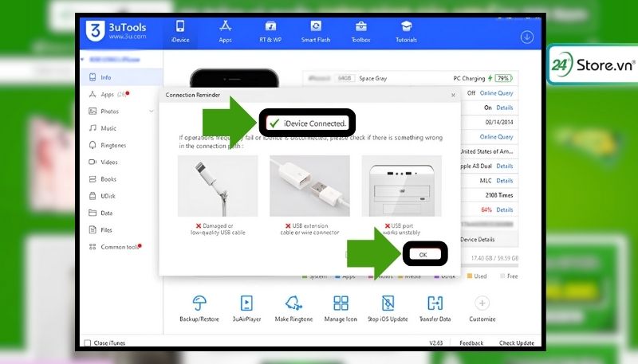The width and height of the screenshot is (638, 364).
Task: Toggle the Close iTunes checkbox
Action: click(88, 343)
